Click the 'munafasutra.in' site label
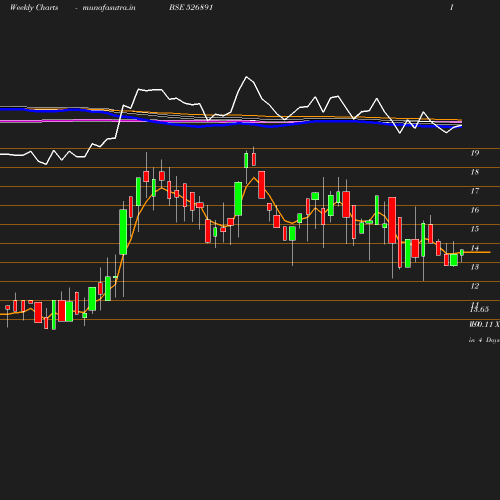 tap(109, 7)
